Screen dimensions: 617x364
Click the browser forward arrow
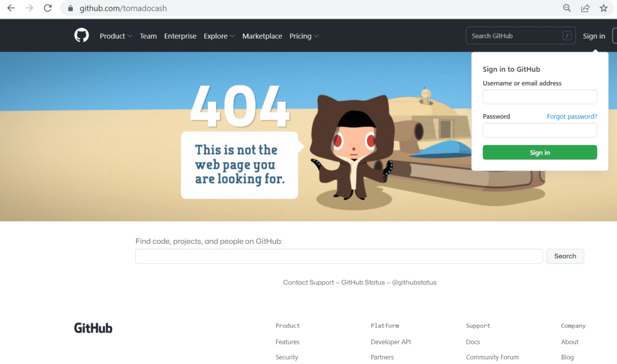(29, 8)
